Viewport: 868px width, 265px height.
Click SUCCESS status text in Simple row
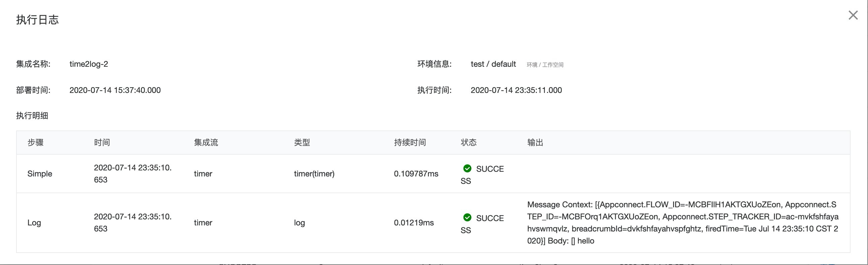coord(482,175)
